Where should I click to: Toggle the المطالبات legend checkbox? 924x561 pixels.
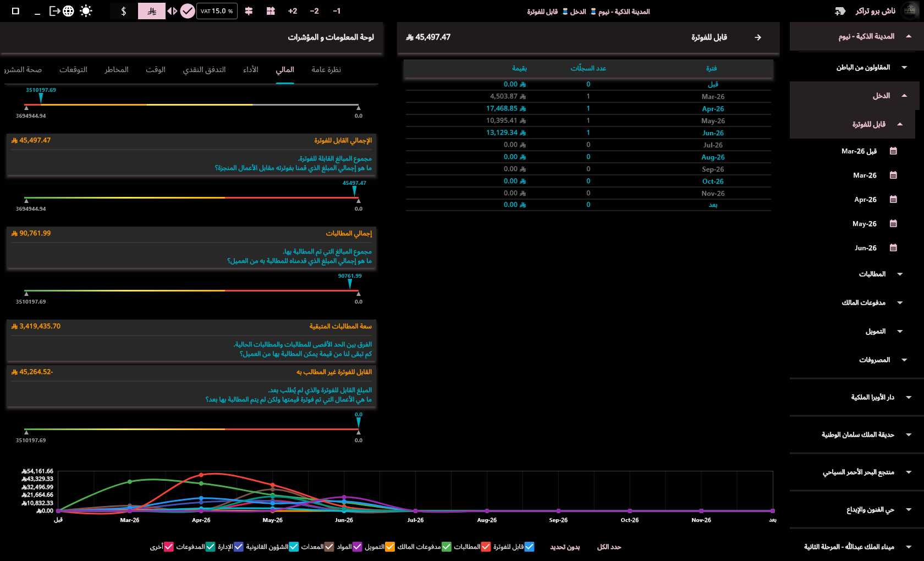point(486,547)
